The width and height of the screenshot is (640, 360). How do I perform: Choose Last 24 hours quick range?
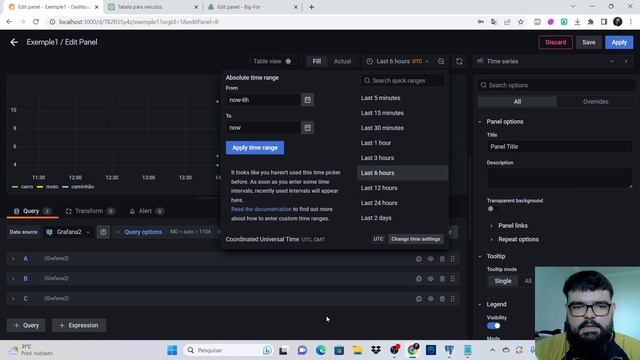379,203
